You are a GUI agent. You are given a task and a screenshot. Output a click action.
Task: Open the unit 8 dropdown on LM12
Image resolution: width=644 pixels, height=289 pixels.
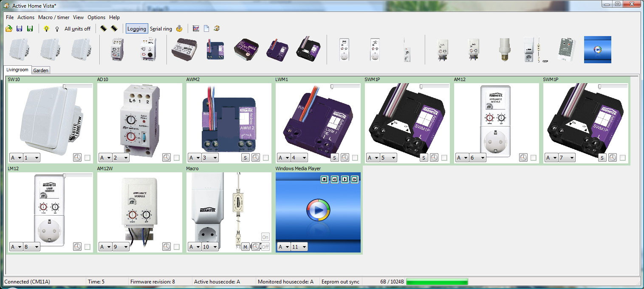31,247
